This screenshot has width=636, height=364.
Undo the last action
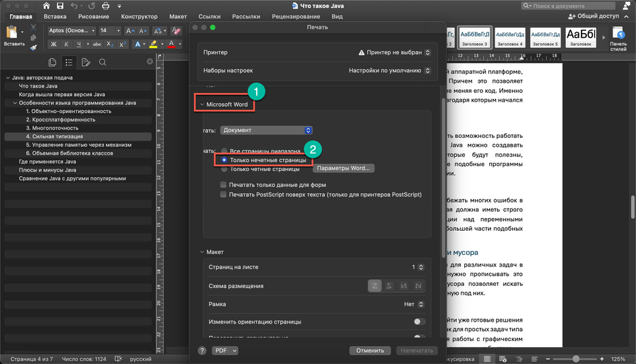74,5
